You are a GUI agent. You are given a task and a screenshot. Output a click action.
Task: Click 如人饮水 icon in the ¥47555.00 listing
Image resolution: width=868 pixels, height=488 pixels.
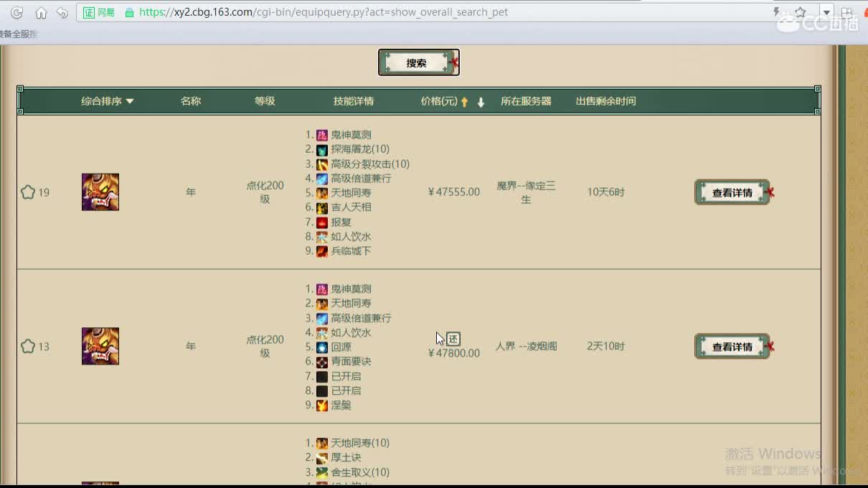[322, 237]
